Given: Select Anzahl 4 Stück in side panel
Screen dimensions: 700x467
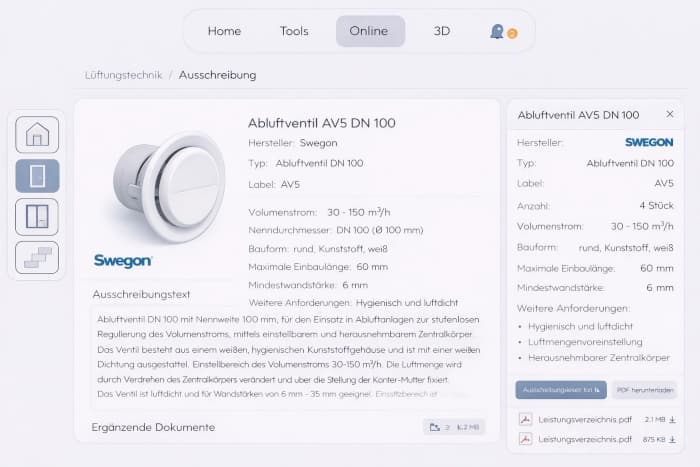Looking at the screenshot, I should click(656, 206).
